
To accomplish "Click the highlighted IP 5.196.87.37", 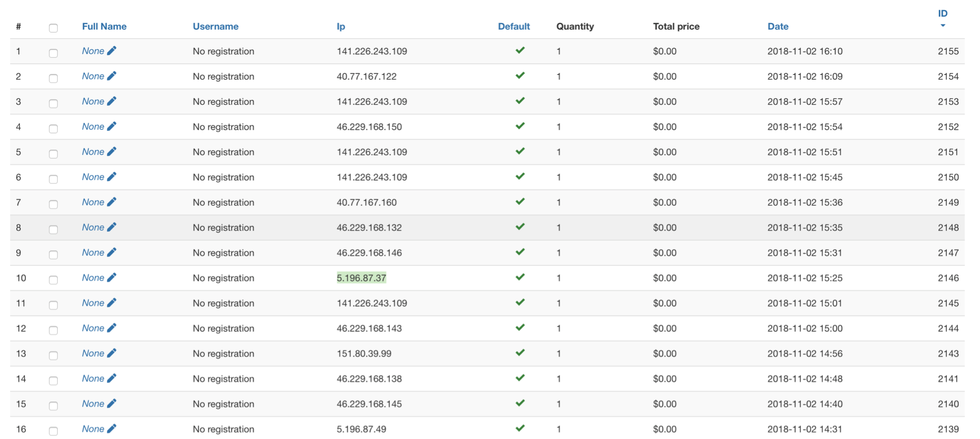I will pyautogui.click(x=361, y=278).
